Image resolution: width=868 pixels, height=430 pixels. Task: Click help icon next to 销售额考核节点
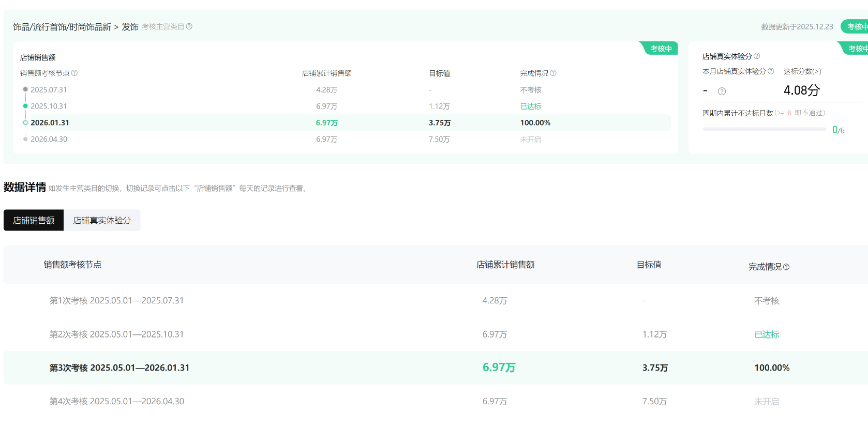coord(74,73)
